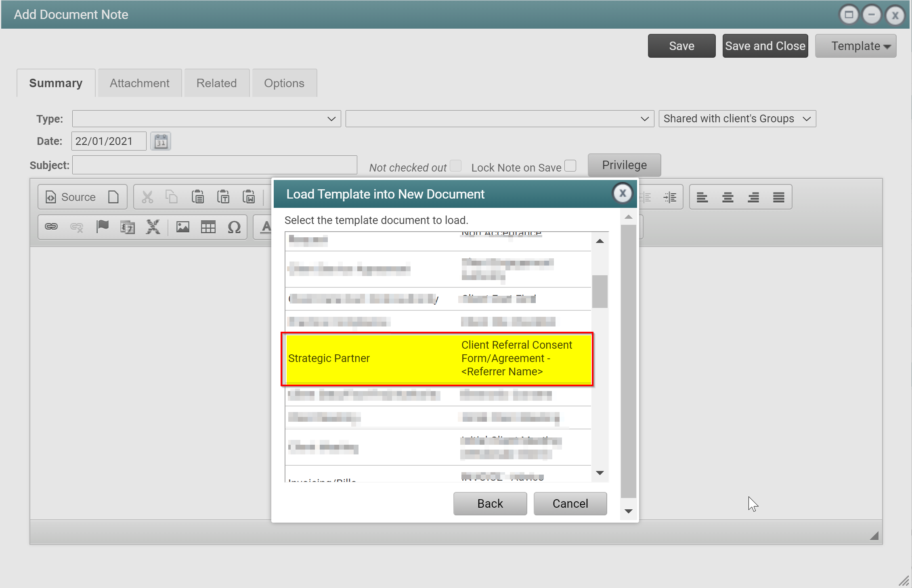Insert an image via picture icon
912x588 pixels.
182,227
